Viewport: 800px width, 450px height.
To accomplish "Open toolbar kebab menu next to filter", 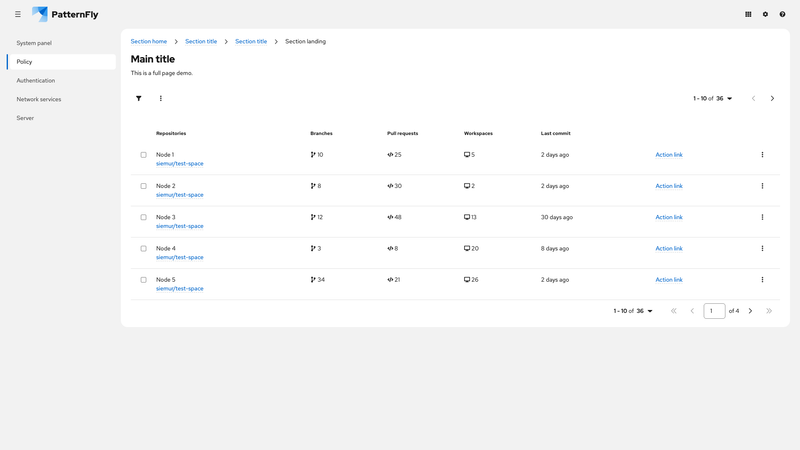I will point(161,98).
